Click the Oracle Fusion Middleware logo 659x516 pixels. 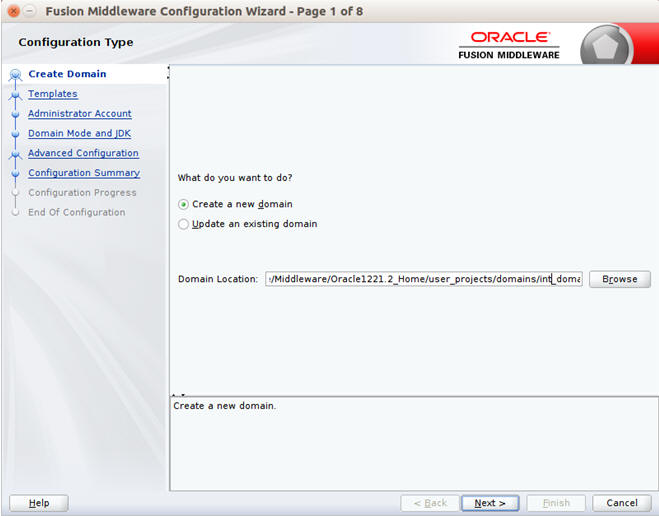tap(509, 45)
